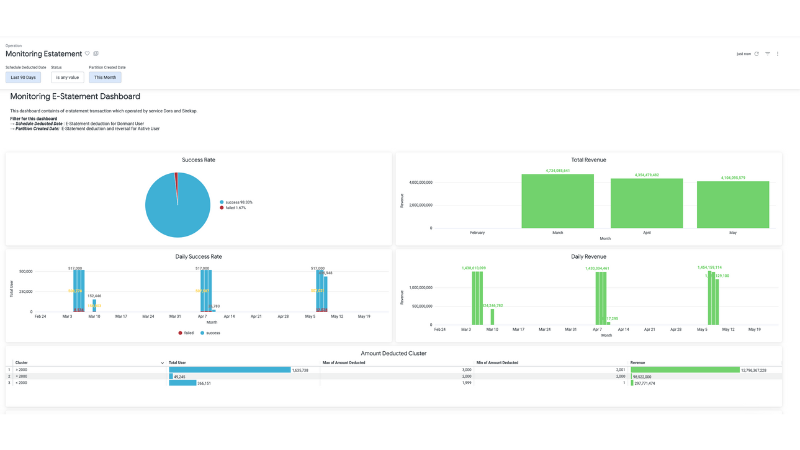Select the Monitoring E-Statement Dashboard heading
The image size is (800, 450).
[x=75, y=96]
